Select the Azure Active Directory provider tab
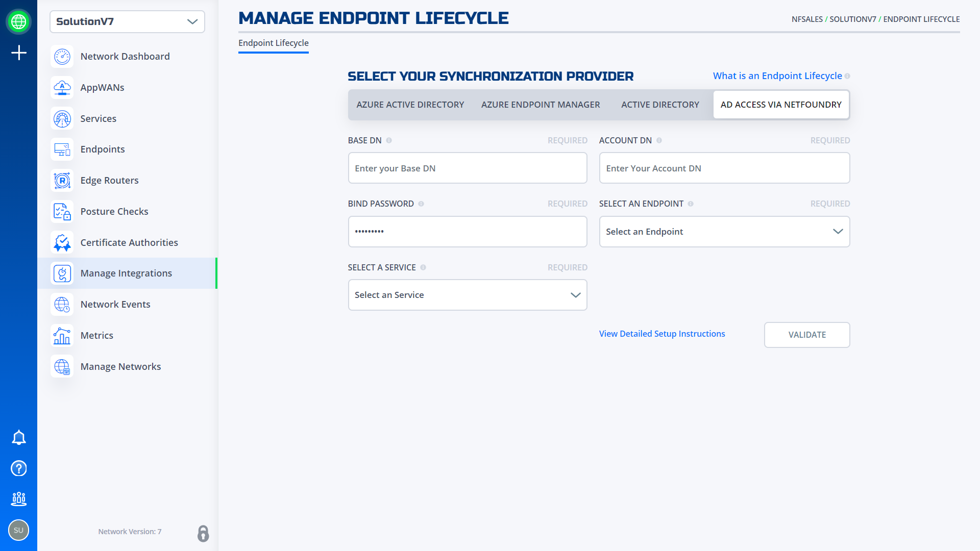This screenshot has width=980, height=551. point(410,105)
